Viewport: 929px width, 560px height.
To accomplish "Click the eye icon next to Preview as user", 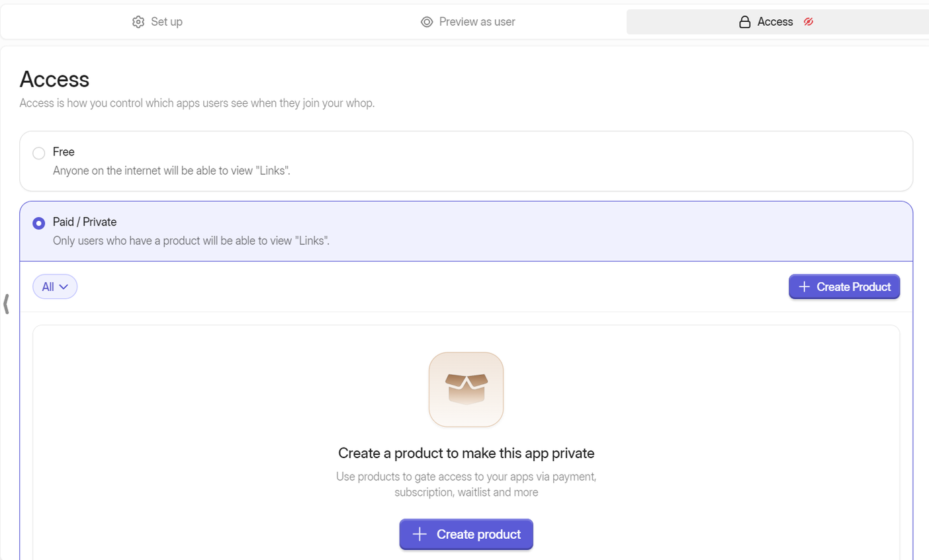I will coord(426,21).
